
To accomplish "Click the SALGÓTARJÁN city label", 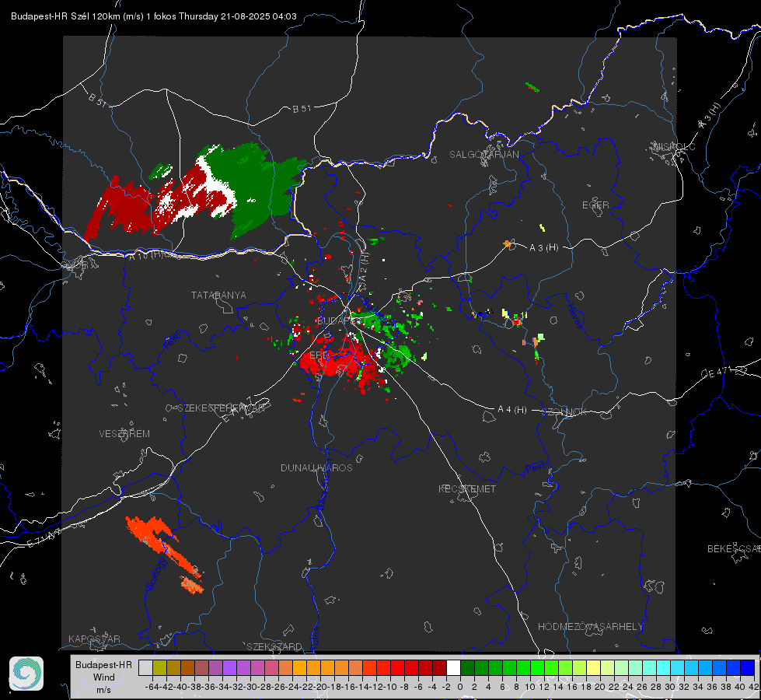I will click(x=483, y=155).
